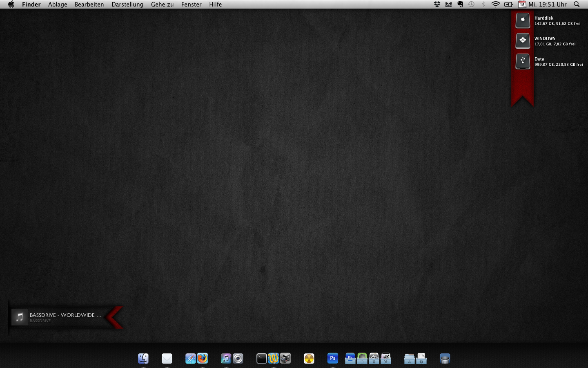This screenshot has height=368, width=588.
Task: Click the music note album art widget
Action: point(19,317)
